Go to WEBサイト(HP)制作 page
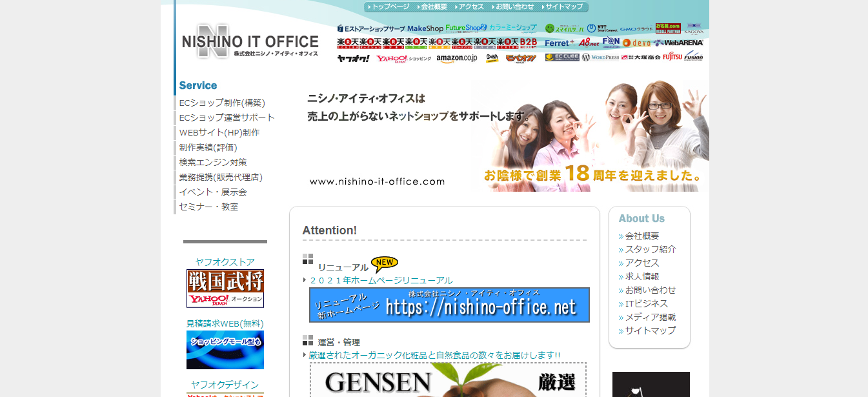The image size is (868, 397). pyautogui.click(x=219, y=132)
